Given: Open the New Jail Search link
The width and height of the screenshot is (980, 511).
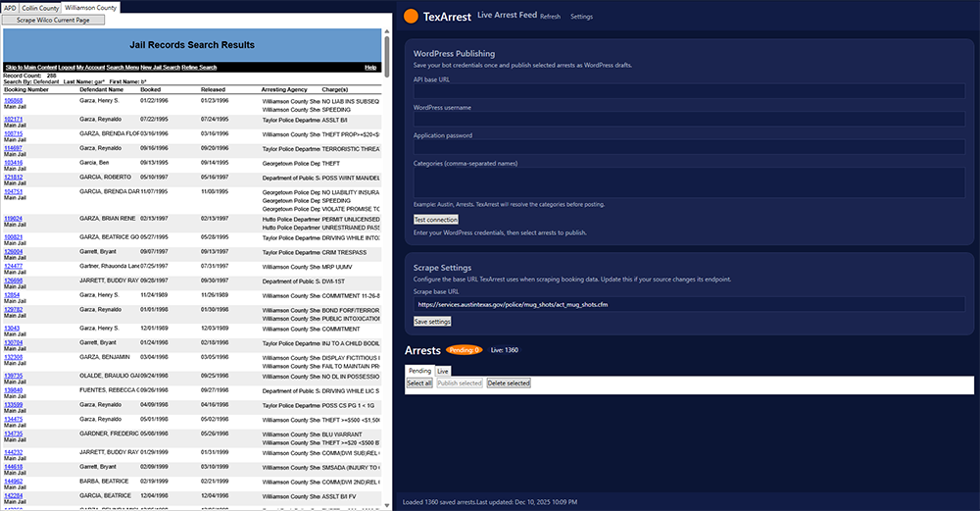Looking at the screenshot, I should [x=160, y=68].
